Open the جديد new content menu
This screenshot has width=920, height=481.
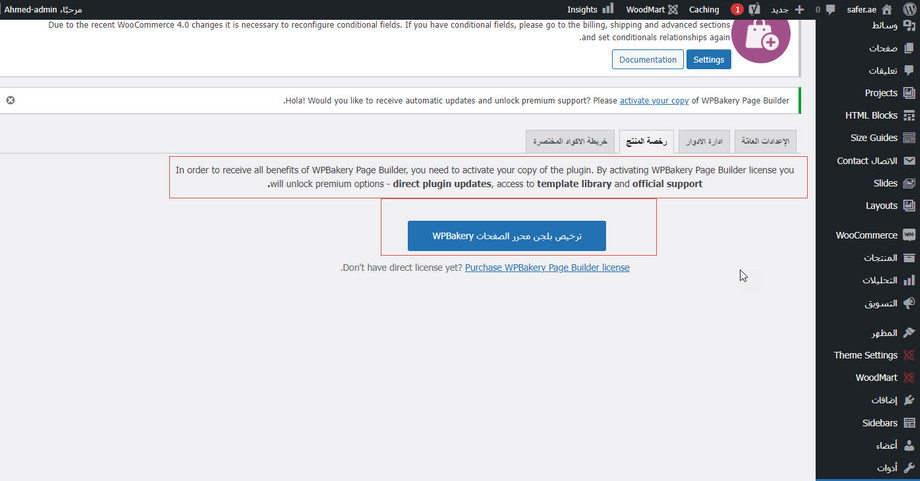point(779,9)
